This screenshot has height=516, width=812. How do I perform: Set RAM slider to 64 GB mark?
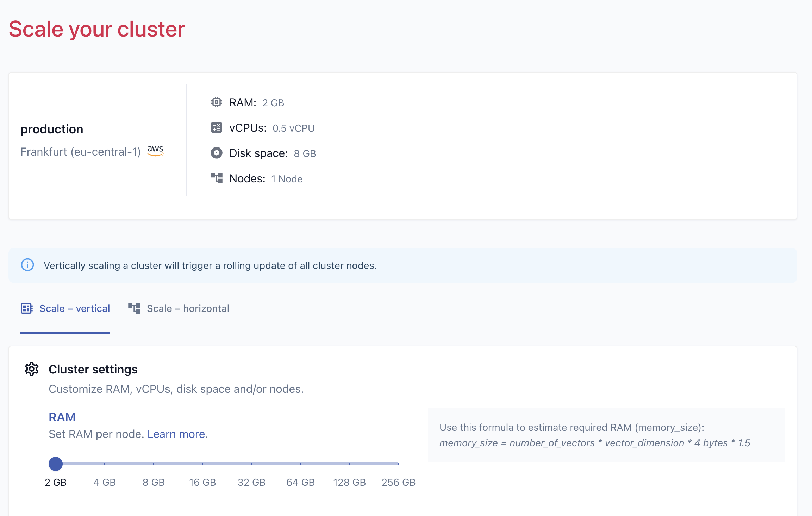(x=301, y=464)
